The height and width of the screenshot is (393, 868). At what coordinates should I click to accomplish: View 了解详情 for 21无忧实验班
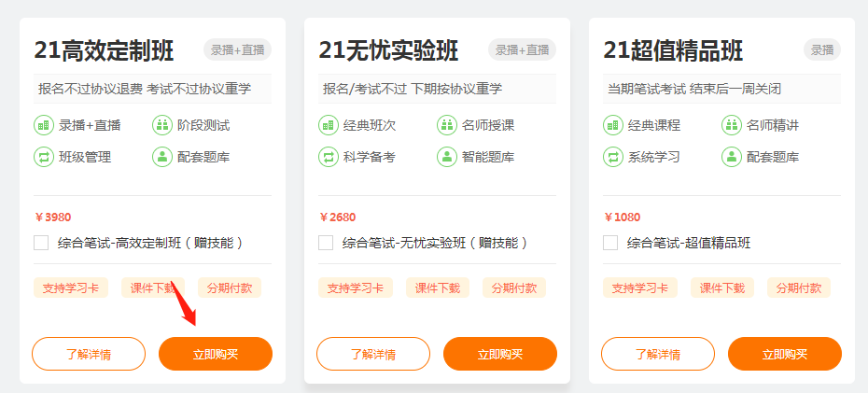[x=373, y=354]
